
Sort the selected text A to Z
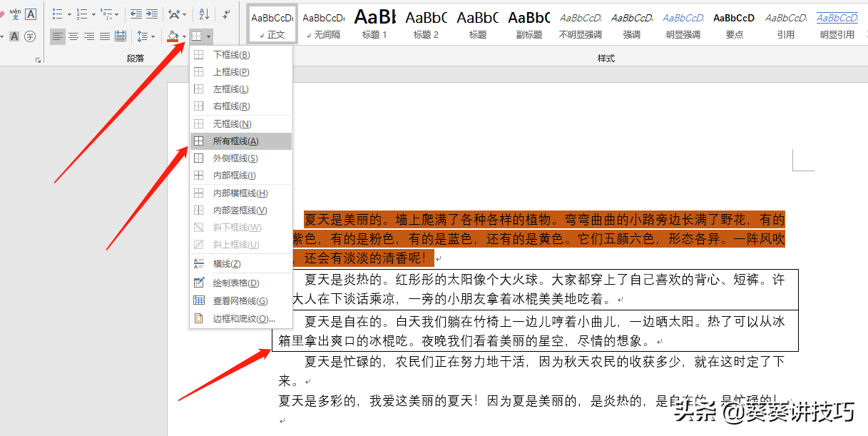click(x=204, y=14)
